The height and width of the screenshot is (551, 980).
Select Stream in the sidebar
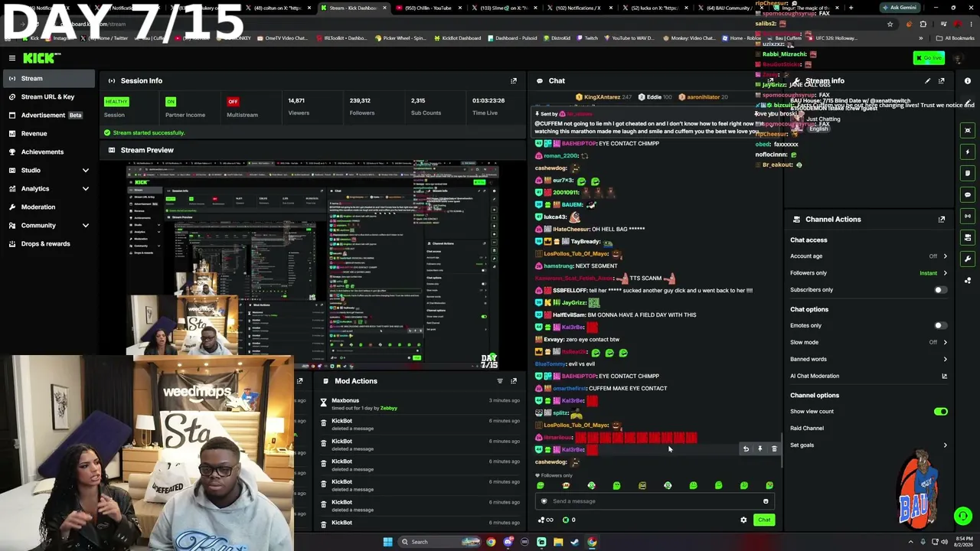pos(49,78)
